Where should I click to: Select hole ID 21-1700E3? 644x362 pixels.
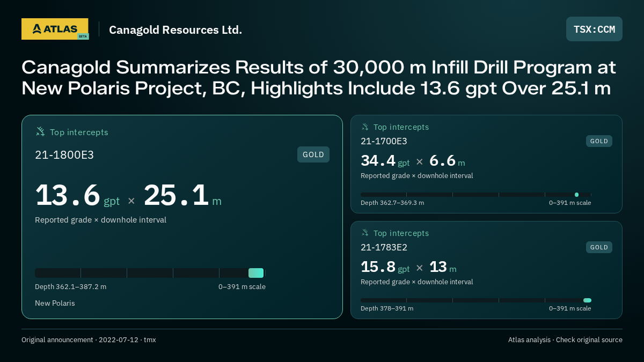coord(384,142)
